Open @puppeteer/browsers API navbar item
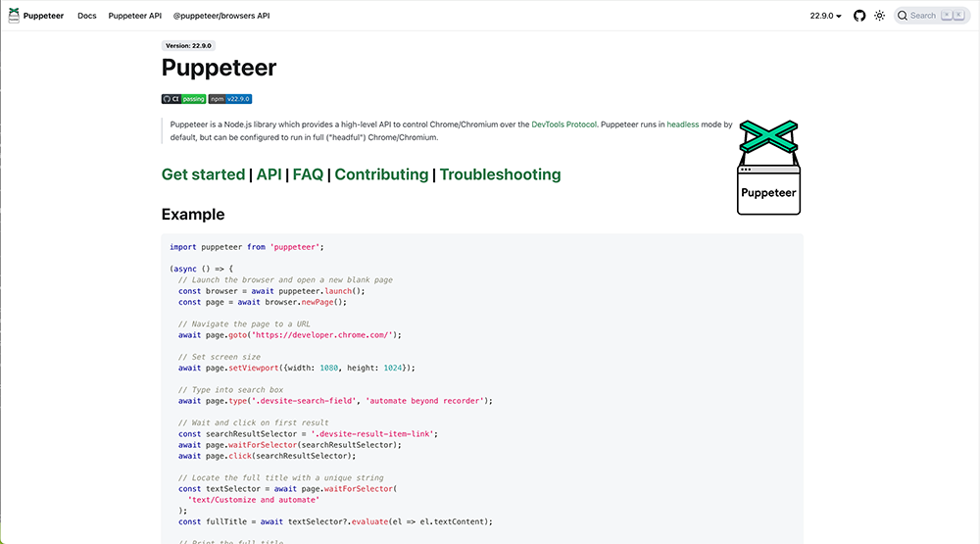980x544 pixels. 221,16
